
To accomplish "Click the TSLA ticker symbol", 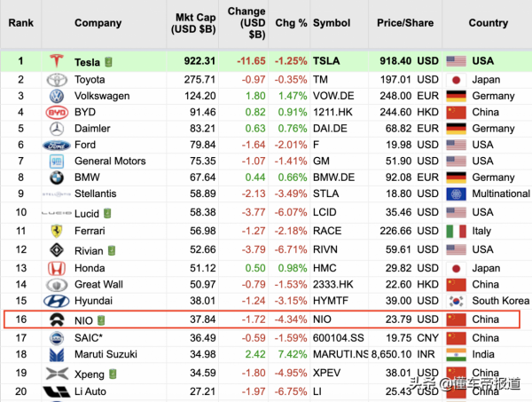I will 328,61.
